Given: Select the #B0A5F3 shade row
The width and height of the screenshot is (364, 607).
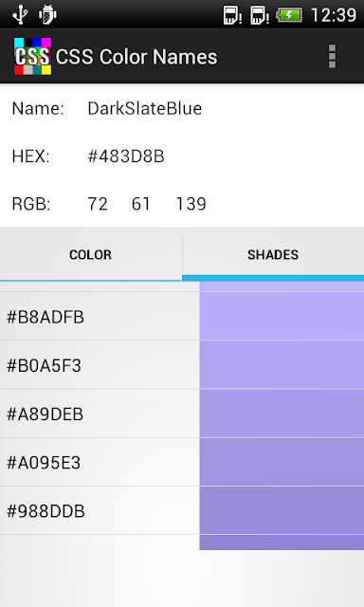Looking at the screenshot, I should pos(182,365).
